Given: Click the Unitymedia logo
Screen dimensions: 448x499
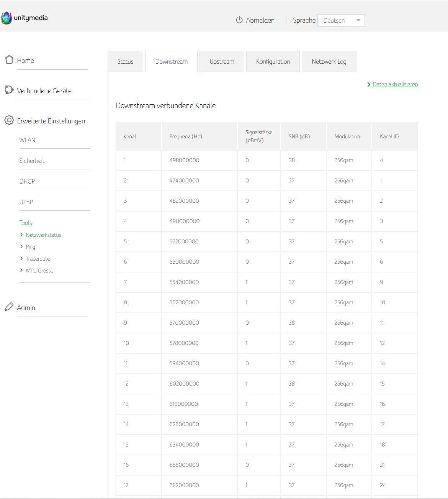Looking at the screenshot, I should pos(25,18).
